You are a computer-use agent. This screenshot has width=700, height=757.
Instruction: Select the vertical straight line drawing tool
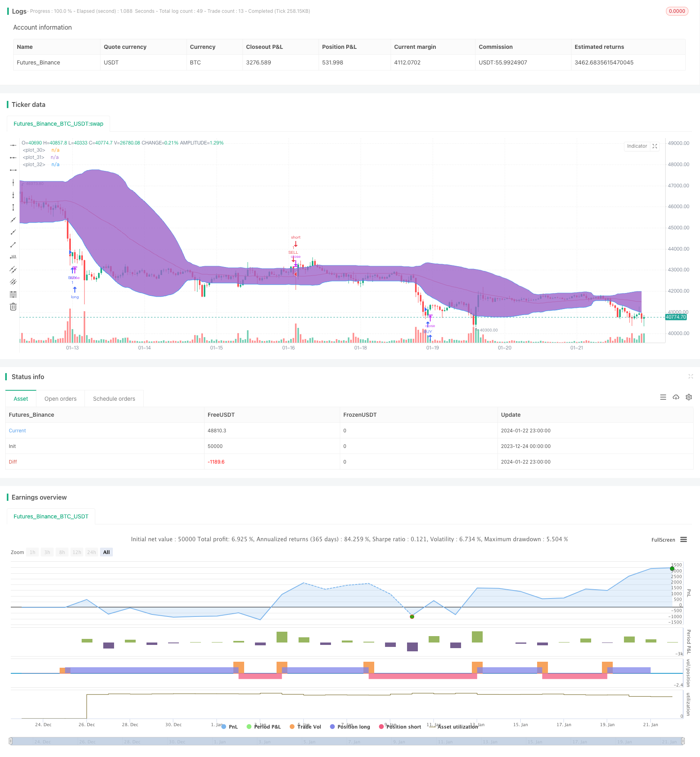click(x=13, y=183)
